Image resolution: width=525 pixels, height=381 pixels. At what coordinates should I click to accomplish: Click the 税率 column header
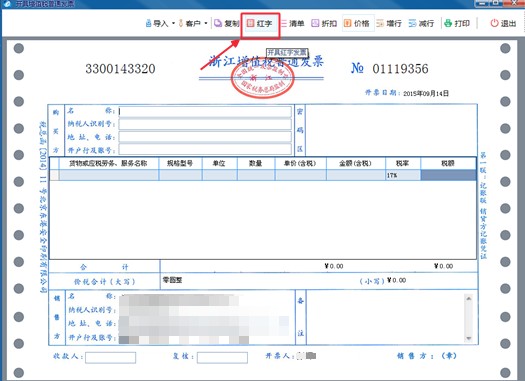[403, 163]
